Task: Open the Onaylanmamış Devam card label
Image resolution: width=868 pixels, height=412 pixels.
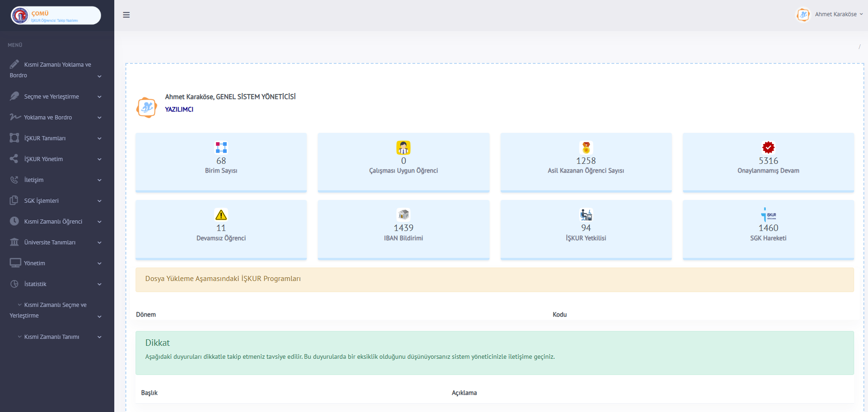Action: point(769,171)
